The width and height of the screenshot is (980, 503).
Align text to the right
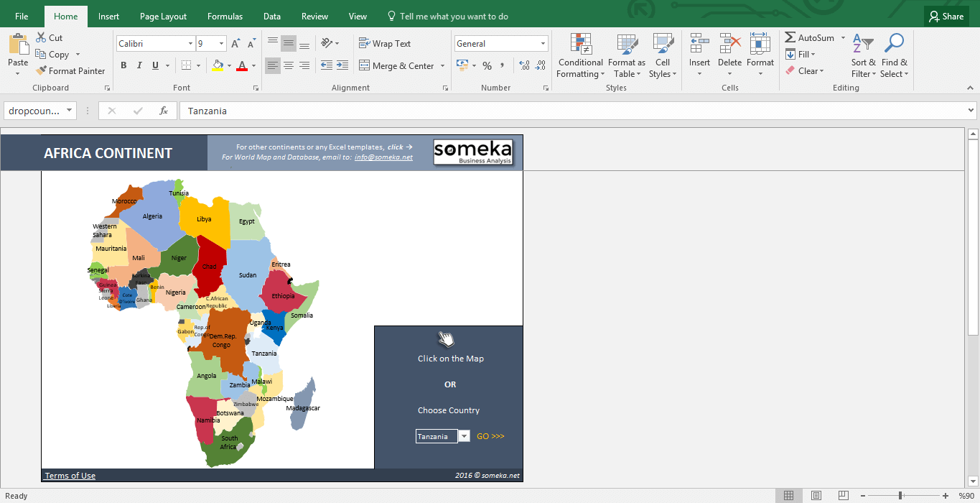click(x=304, y=65)
